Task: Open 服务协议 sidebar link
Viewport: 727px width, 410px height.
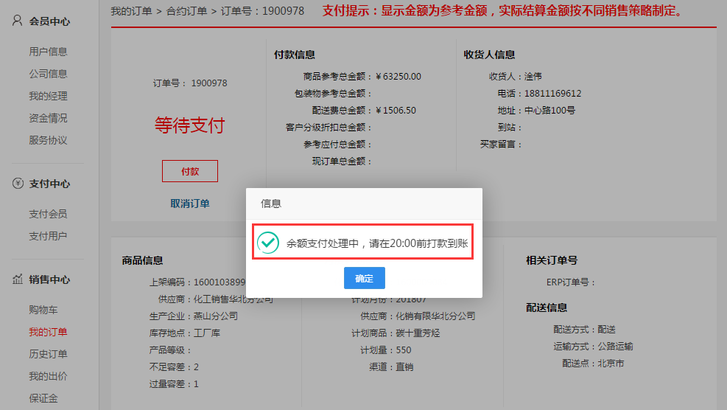Action: pos(48,140)
